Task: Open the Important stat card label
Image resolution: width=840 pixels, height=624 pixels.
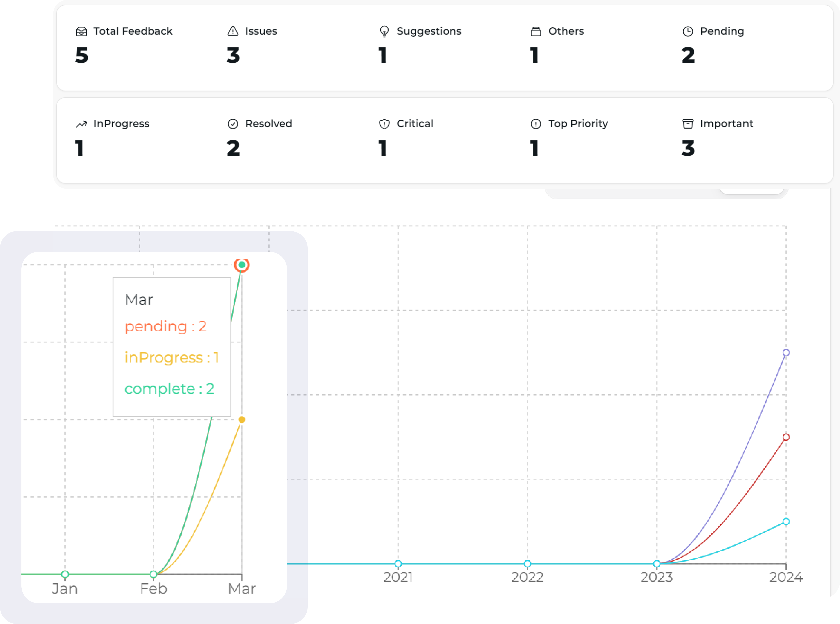Action: click(x=726, y=123)
